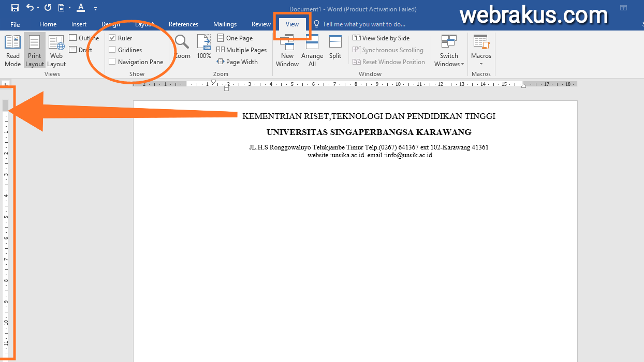The height and width of the screenshot is (362, 644).
Task: Enable Gridlines display
Action: (x=112, y=49)
